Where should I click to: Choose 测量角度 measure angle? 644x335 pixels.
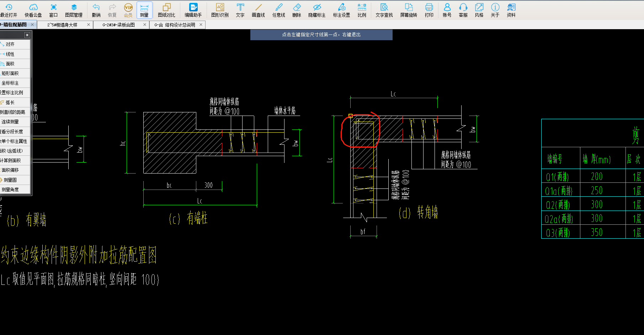click(x=15, y=190)
